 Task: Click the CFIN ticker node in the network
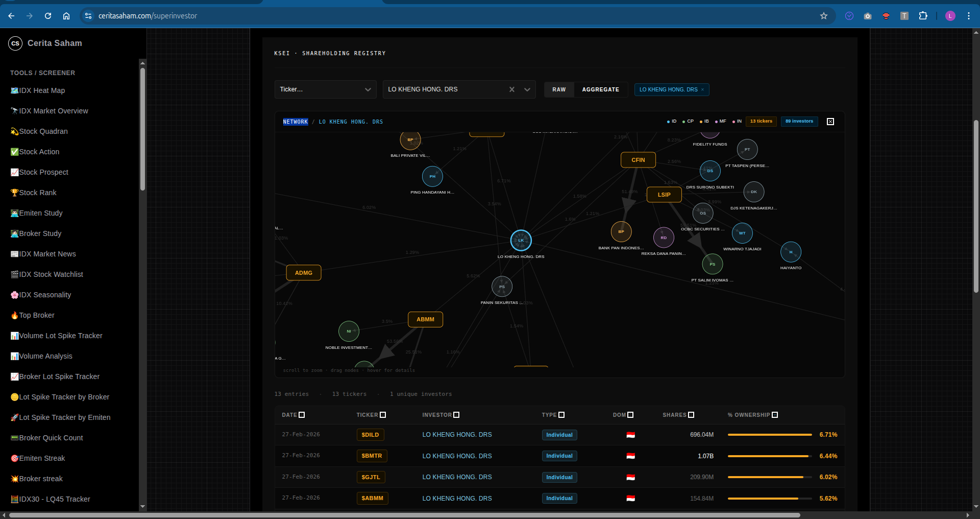638,160
